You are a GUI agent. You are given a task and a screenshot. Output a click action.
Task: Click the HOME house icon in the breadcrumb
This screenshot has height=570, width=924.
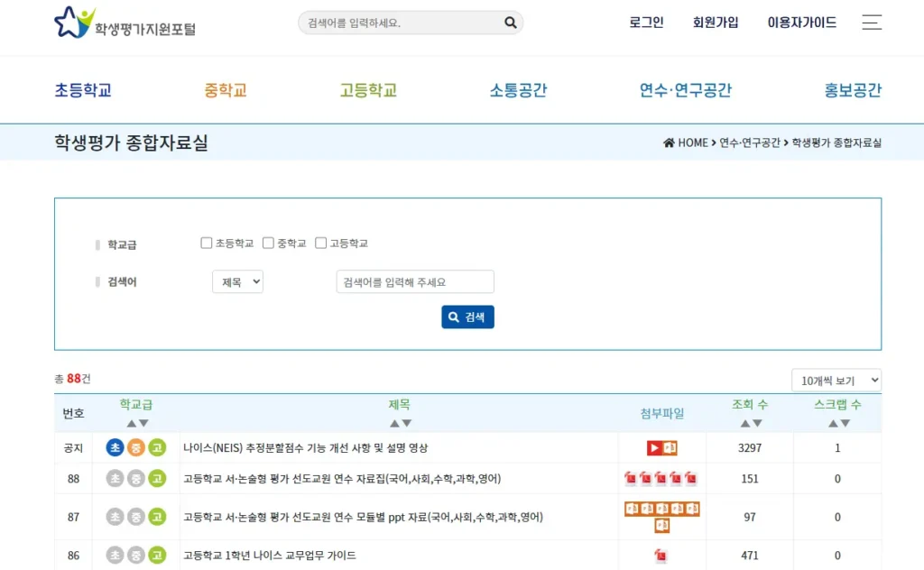click(669, 142)
